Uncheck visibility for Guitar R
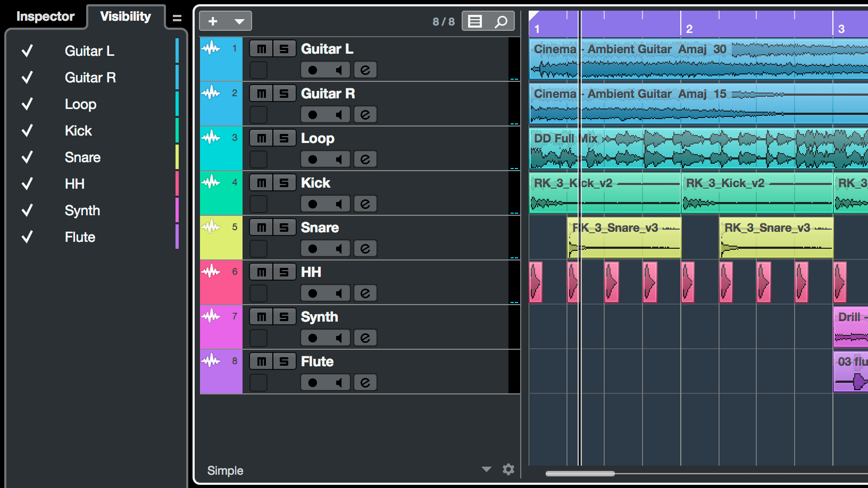 click(x=27, y=78)
